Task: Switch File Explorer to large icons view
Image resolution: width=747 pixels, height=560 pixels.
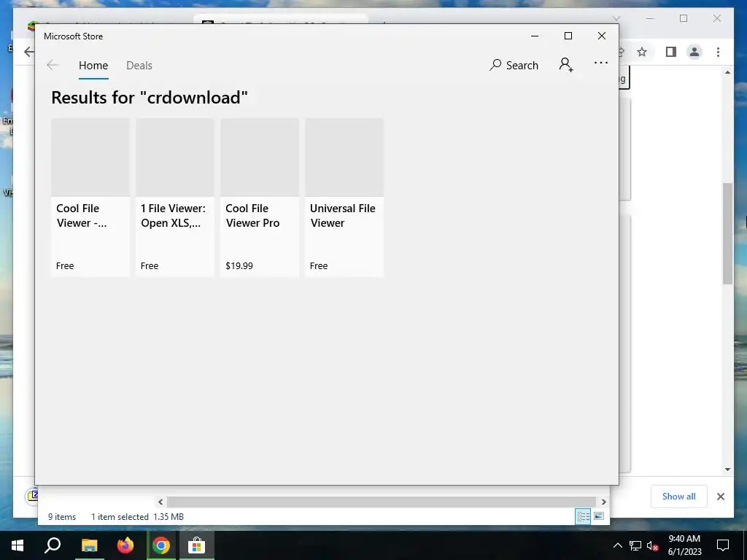Action: (599, 516)
